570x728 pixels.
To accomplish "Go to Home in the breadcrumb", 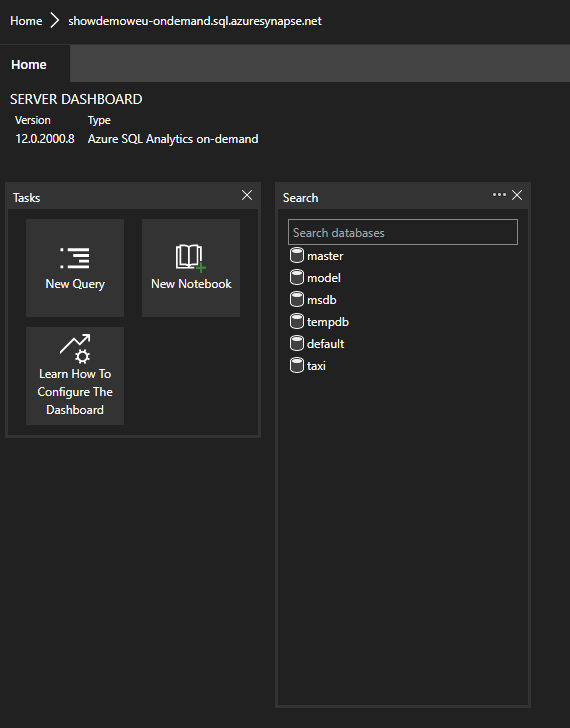I will click(x=26, y=21).
